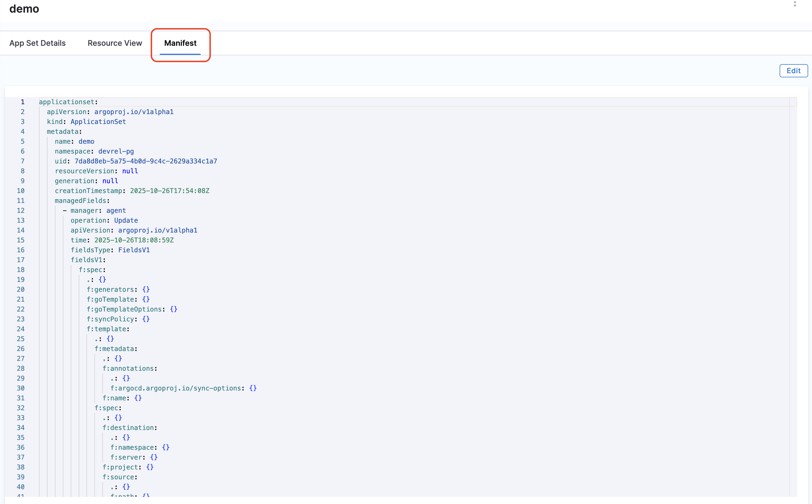The height and width of the screenshot is (504, 812).
Task: Click the managedFields key on line 11
Action: pos(80,201)
